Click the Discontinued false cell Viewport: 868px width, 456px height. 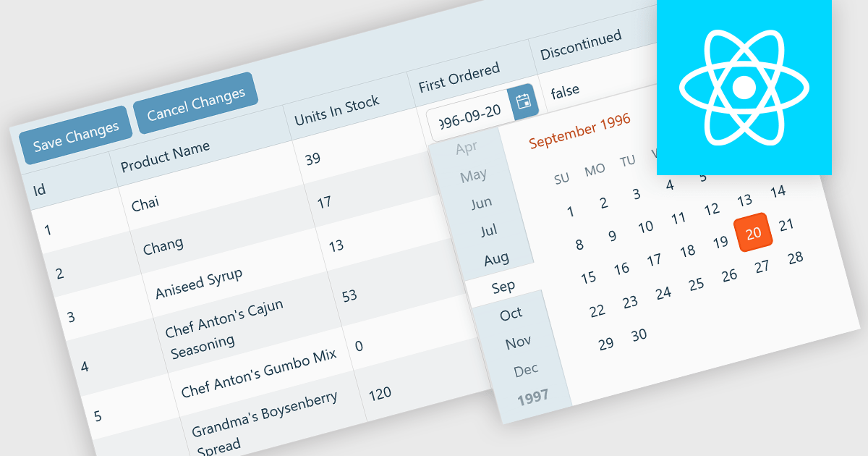(x=565, y=92)
